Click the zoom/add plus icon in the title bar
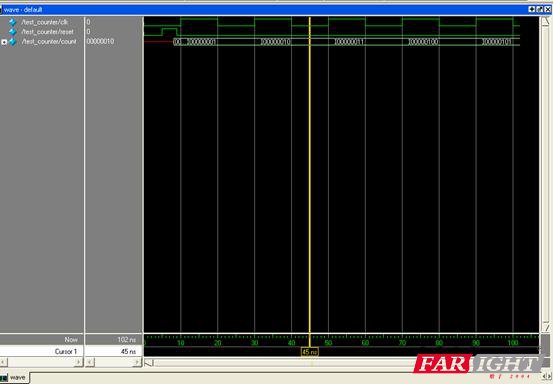The image size is (553, 384). 531,10
